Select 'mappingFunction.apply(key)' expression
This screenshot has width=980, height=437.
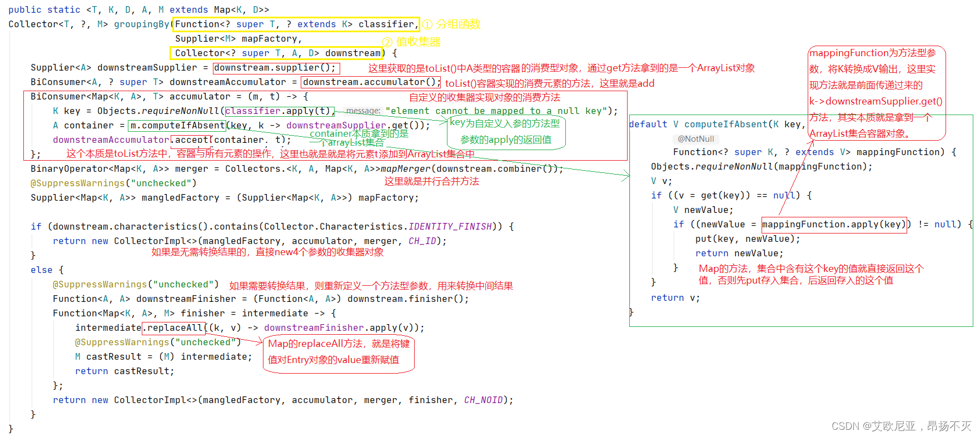tap(834, 224)
